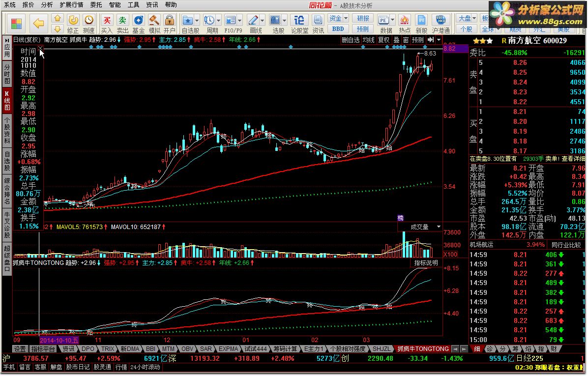Expand the F10/F9 dropdown arrow
Viewport: 588px width, 376px height.
239,21
